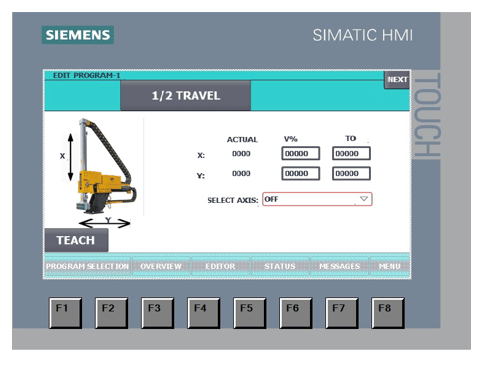The width and height of the screenshot is (491, 365).
Task: Click the NEXT button
Action: pyautogui.click(x=397, y=80)
